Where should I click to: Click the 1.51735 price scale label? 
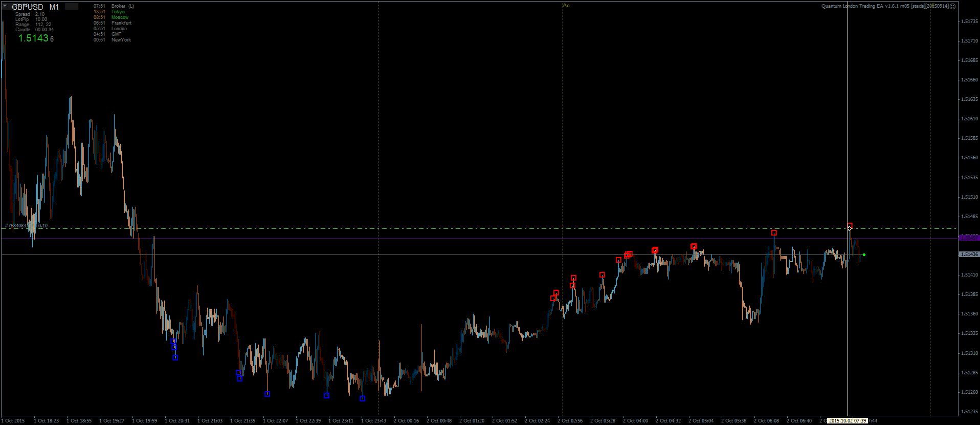969,22
